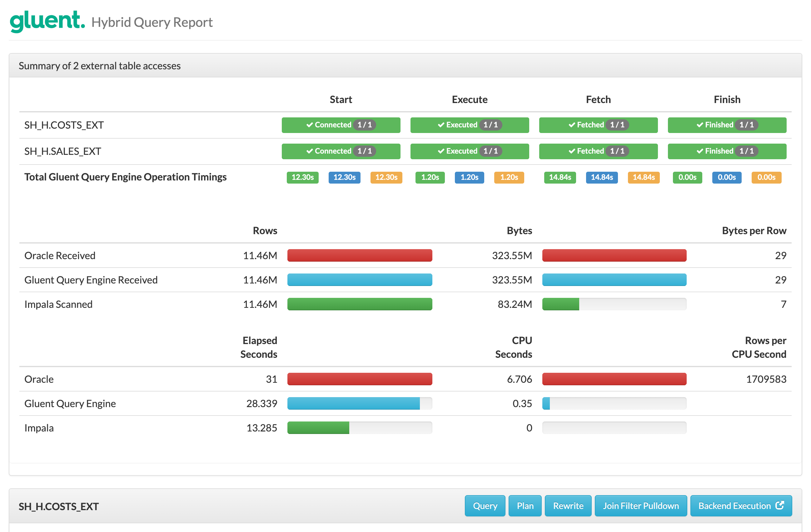811x532 pixels.
Task: Click the Hybrid Query Report title
Action: (x=152, y=22)
